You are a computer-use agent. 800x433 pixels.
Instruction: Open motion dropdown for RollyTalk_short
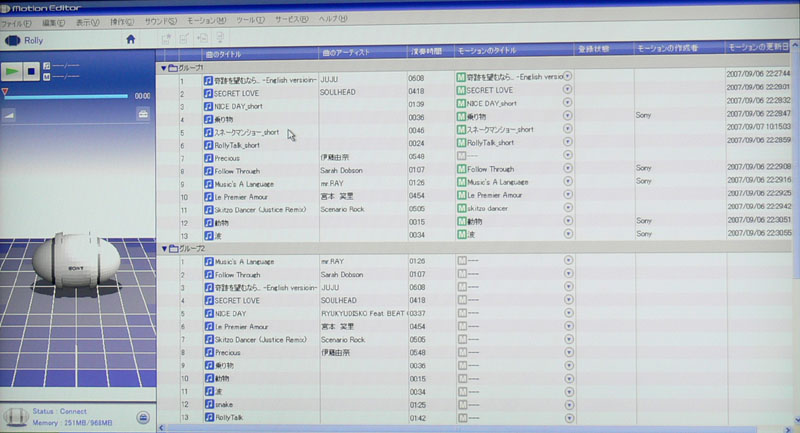coord(567,142)
